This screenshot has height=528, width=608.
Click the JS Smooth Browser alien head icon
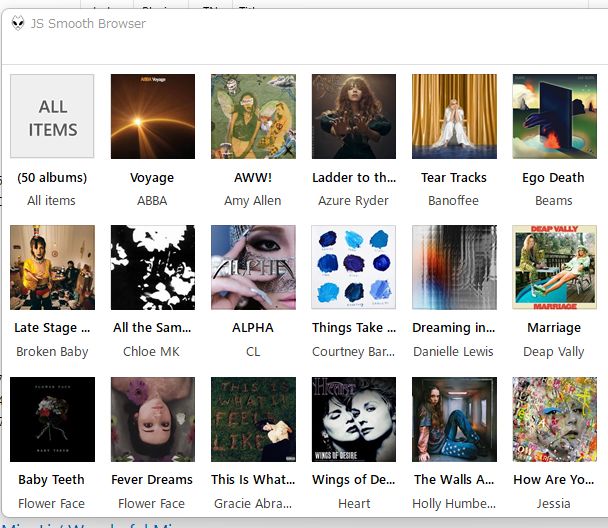pos(18,23)
